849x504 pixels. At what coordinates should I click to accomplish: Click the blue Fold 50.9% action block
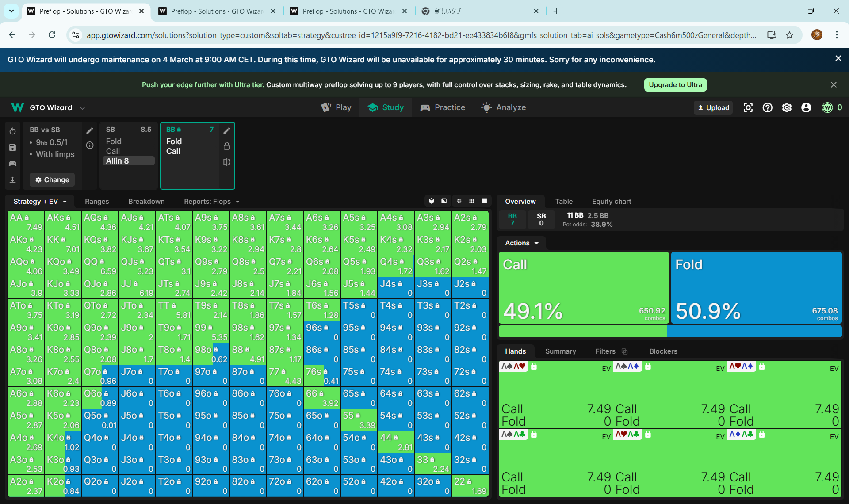pos(756,287)
